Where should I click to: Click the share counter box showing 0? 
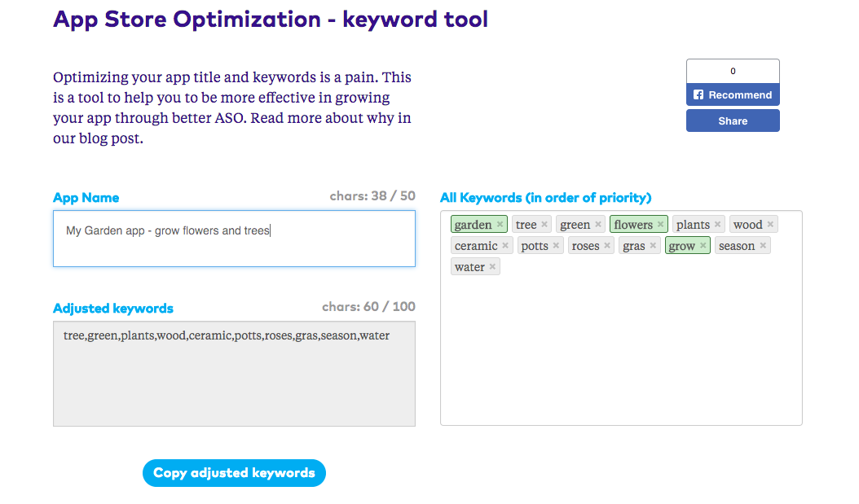[x=732, y=71]
